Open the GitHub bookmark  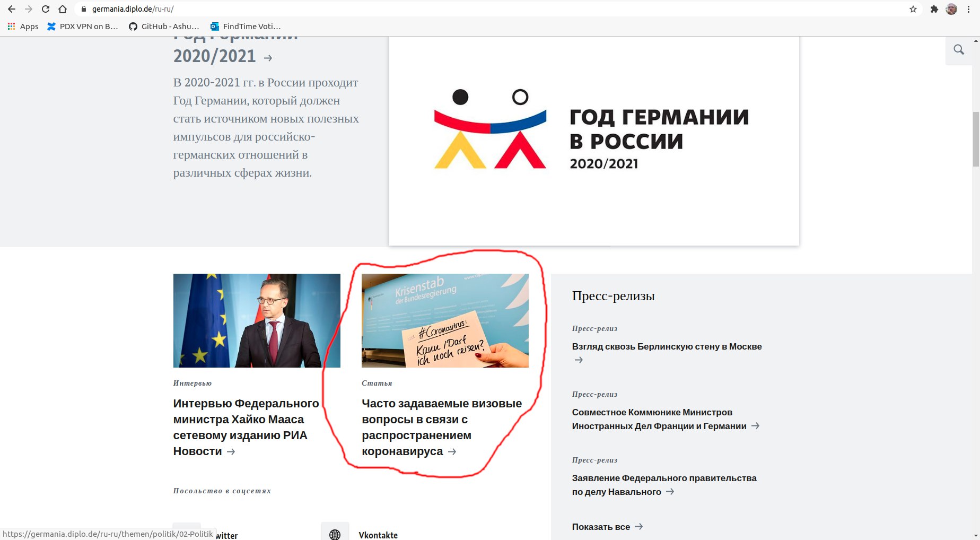[x=164, y=27]
